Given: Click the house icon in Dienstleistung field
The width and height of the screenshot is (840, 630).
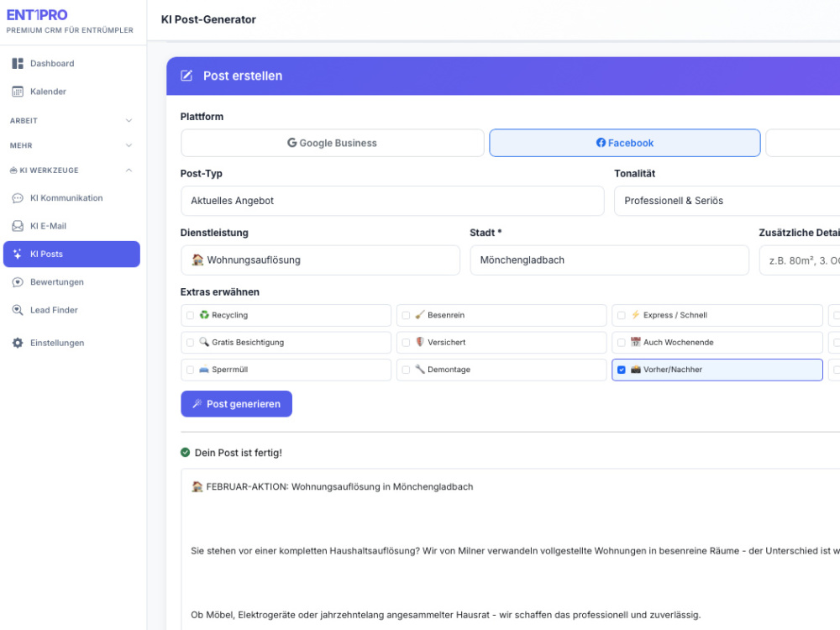Looking at the screenshot, I should pyautogui.click(x=197, y=260).
